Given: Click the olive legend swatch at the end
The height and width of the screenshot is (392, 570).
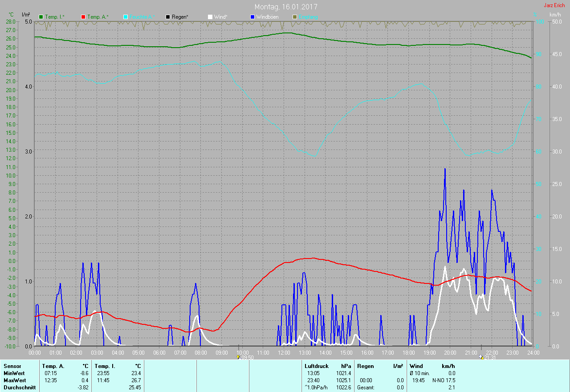Looking at the screenshot, I should (294, 17).
